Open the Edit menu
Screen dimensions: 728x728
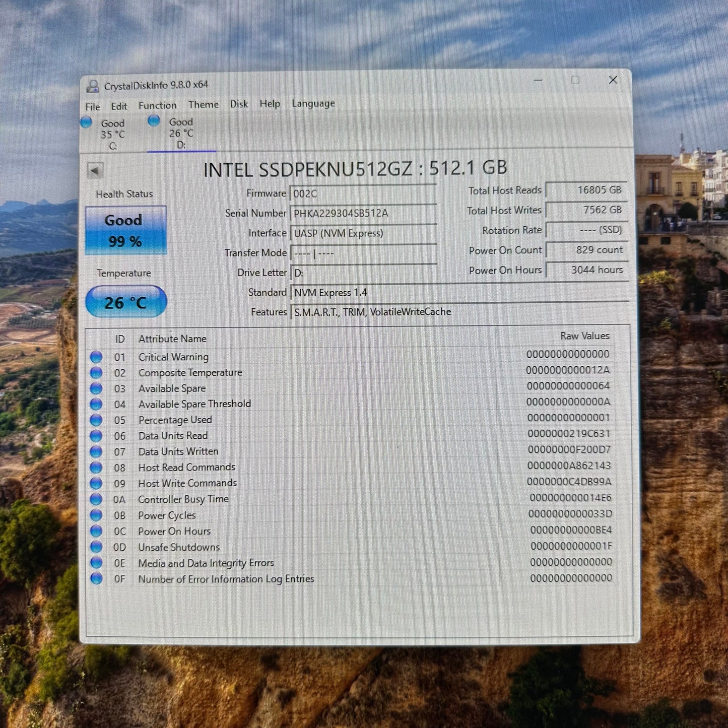tap(119, 106)
